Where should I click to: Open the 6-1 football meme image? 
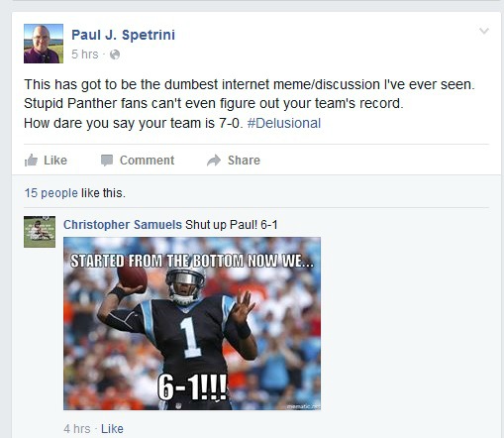click(192, 323)
